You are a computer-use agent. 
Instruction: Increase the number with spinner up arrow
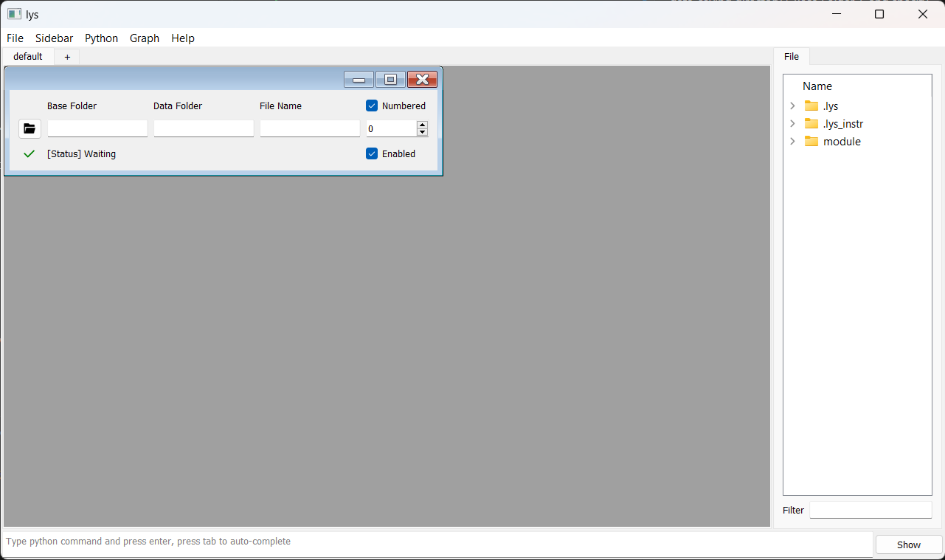422,125
